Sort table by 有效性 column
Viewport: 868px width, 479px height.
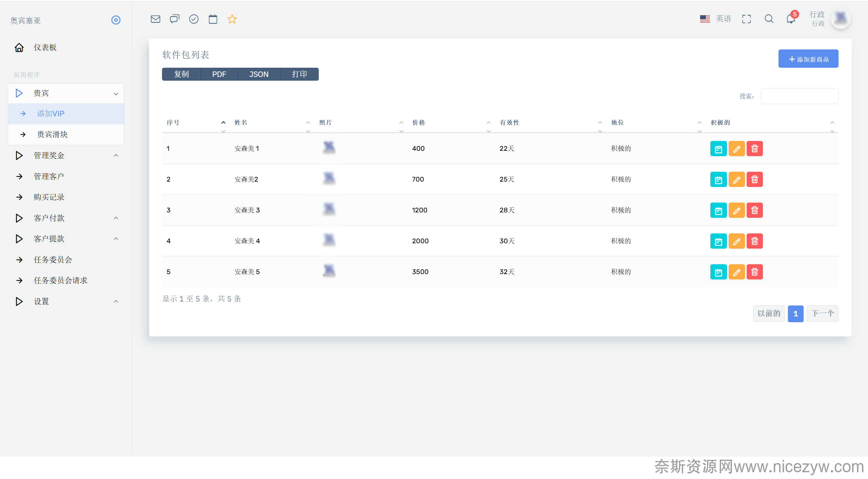(x=551, y=123)
